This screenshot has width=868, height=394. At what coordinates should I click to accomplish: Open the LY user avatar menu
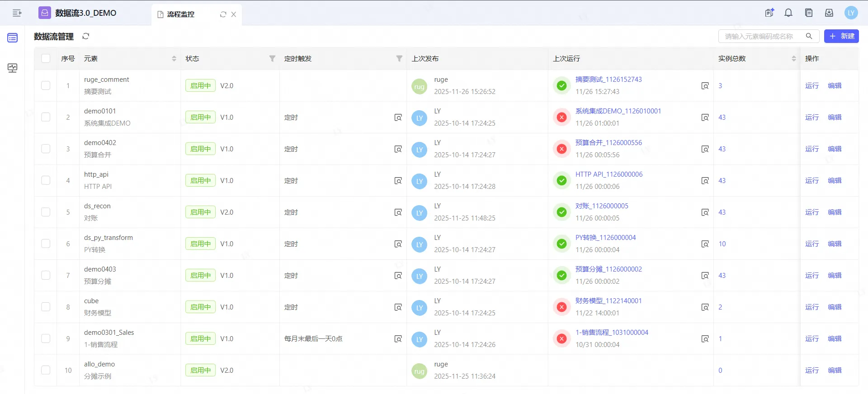(851, 13)
